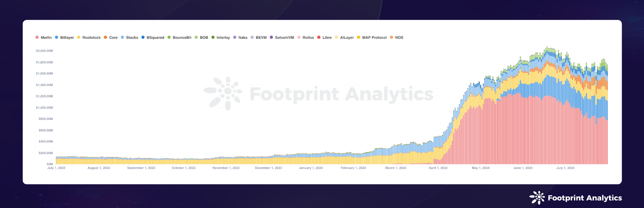The image size is (644, 208).
Task: Click the SatoshiVM legend dot
Action: [x=271, y=38]
